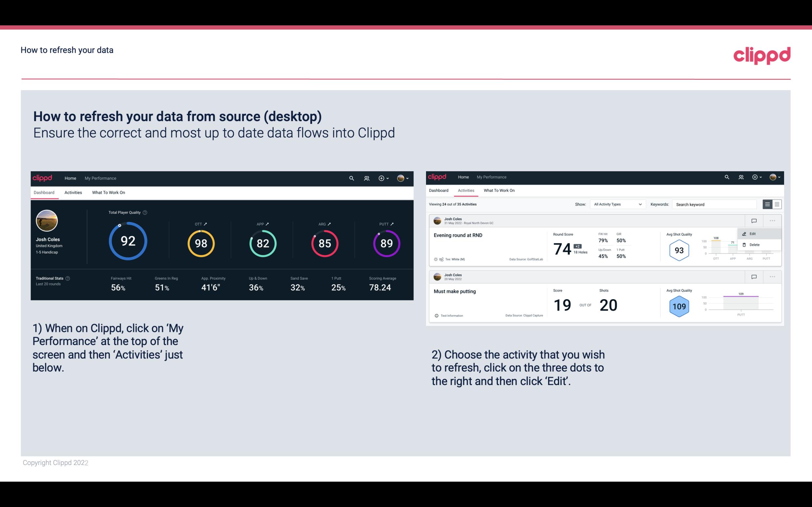The height and width of the screenshot is (507, 812).
Task: Select the What To Work On tab
Action: coord(108,192)
